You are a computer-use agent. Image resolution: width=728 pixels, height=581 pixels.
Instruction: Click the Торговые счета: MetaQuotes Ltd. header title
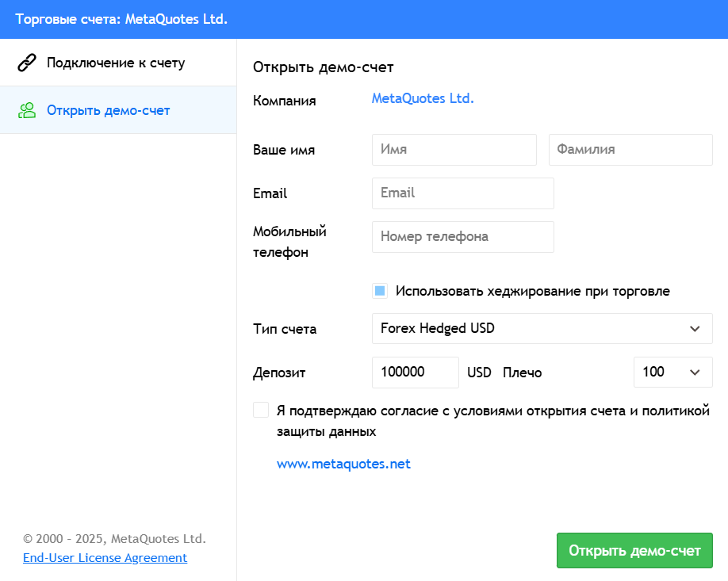coord(121,19)
